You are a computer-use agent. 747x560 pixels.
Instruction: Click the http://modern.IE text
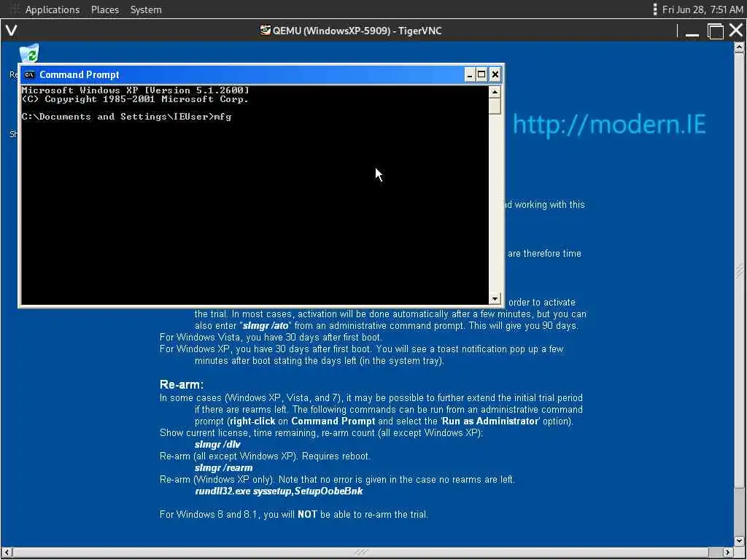coord(609,124)
